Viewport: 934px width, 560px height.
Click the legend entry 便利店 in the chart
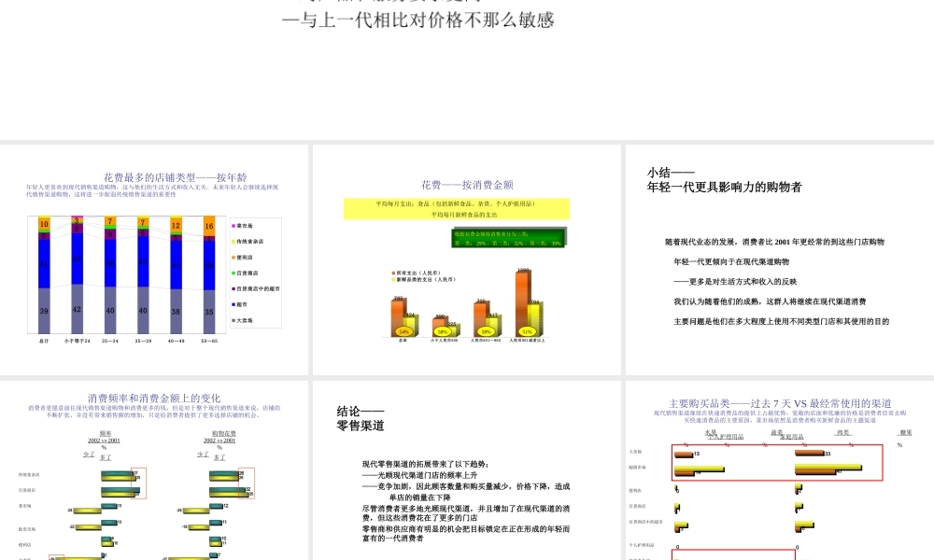point(243,258)
